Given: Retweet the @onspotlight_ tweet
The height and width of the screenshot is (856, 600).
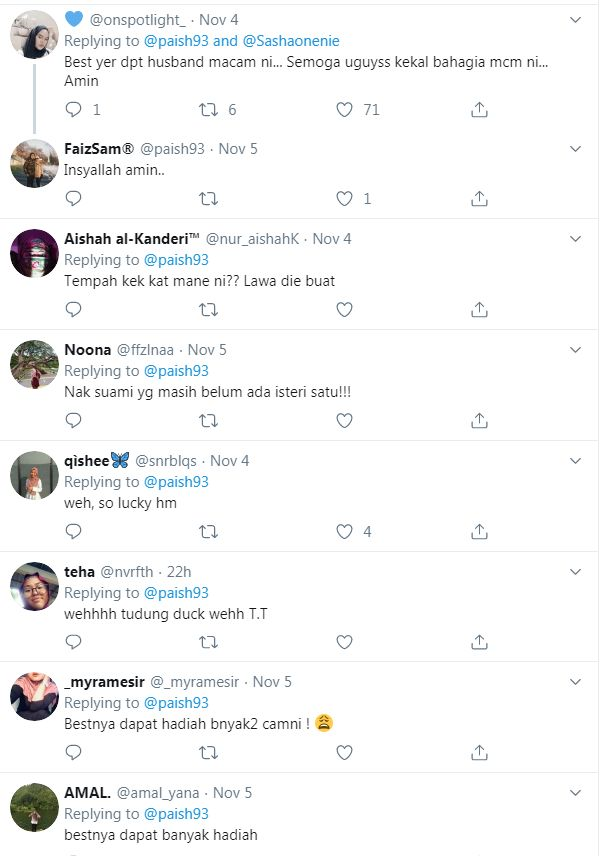Looking at the screenshot, I should pos(209,110).
